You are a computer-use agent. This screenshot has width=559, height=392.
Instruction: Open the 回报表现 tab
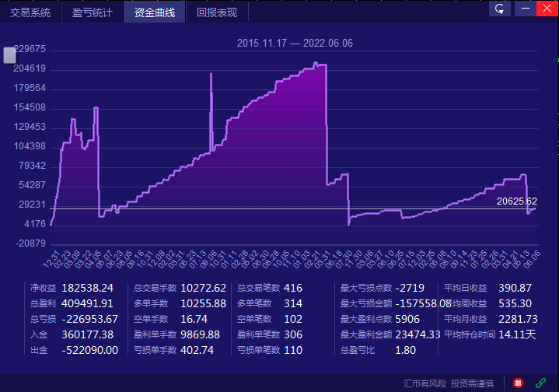pos(217,12)
